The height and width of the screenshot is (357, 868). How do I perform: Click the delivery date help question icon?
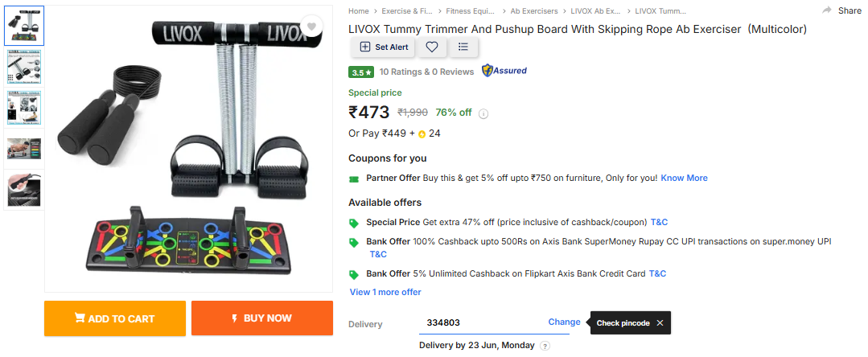pos(545,346)
